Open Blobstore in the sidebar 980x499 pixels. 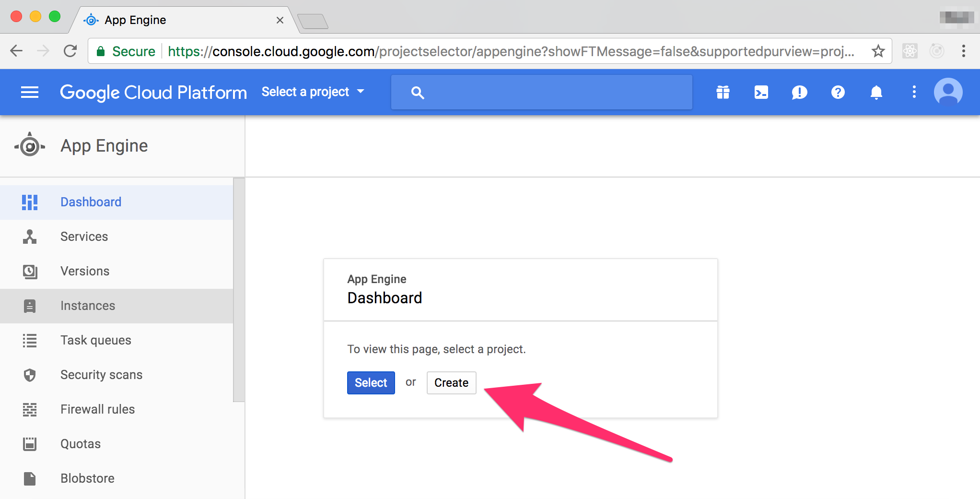click(117, 478)
